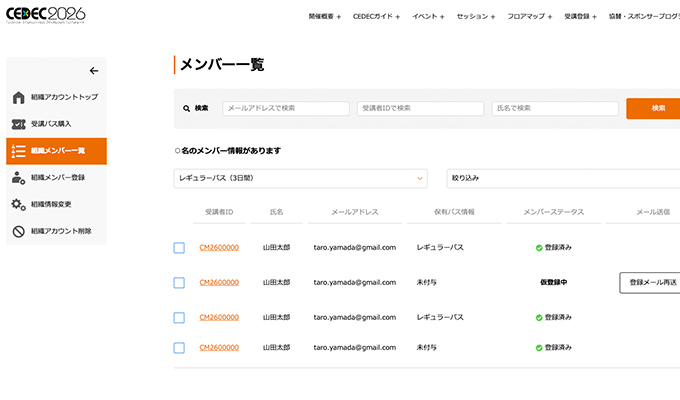Open 組織情報変更 via the gear icon
Screen dimensions: 680x400
coord(18,204)
